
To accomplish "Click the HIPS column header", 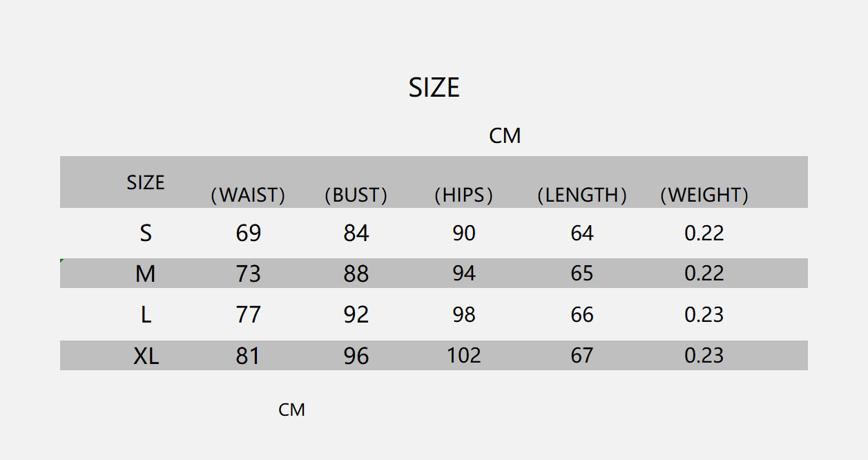I will coord(463,195).
